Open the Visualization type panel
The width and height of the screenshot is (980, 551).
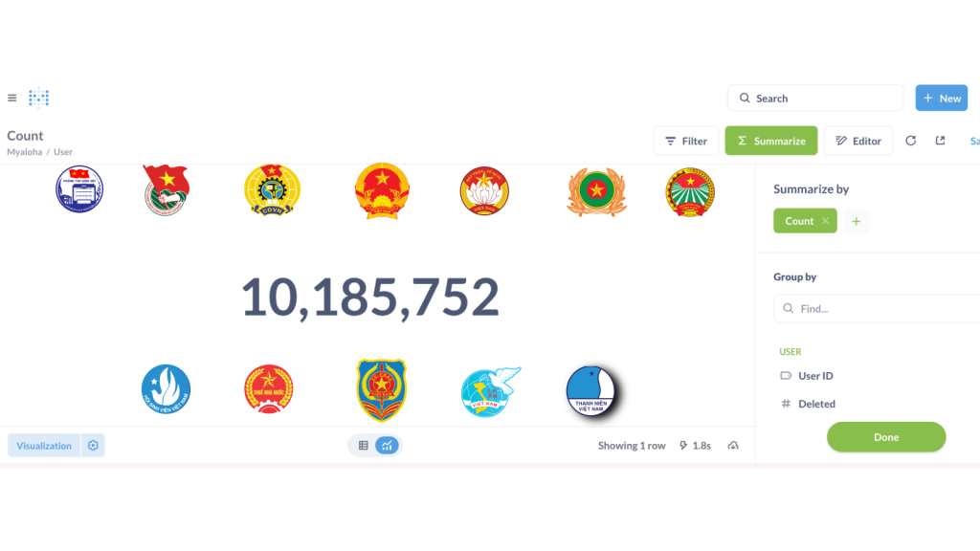44,446
